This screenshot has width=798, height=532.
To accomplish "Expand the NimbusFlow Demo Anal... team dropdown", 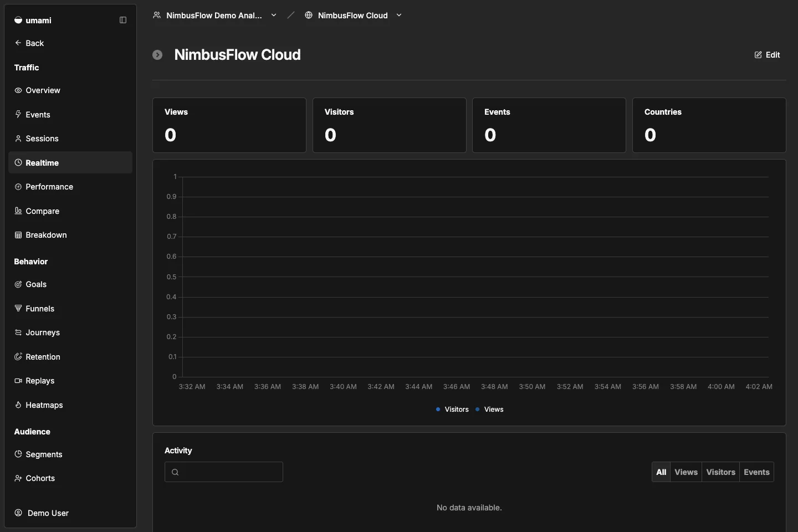I will (274, 15).
